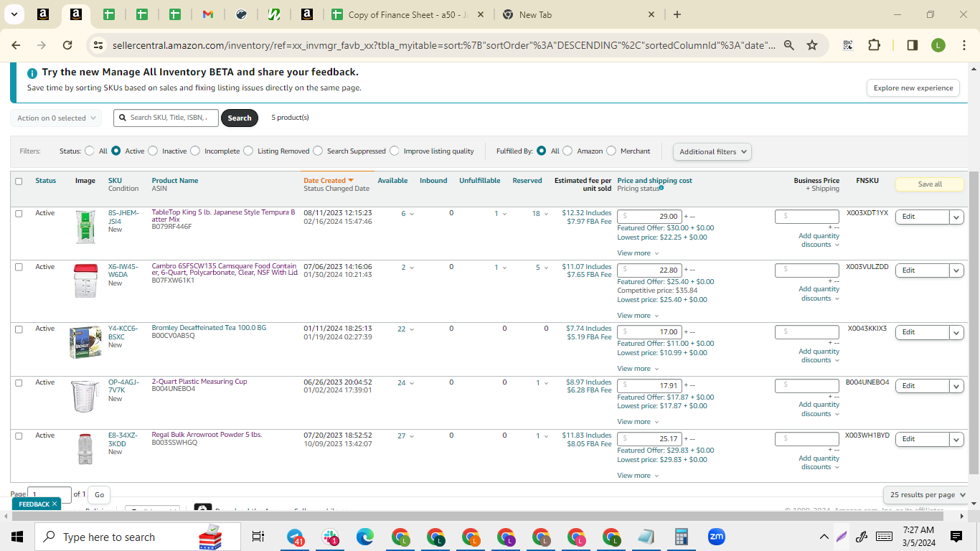Check the TableTop King Tempura row checkbox
This screenshot has height=551, width=980.
[19, 213]
